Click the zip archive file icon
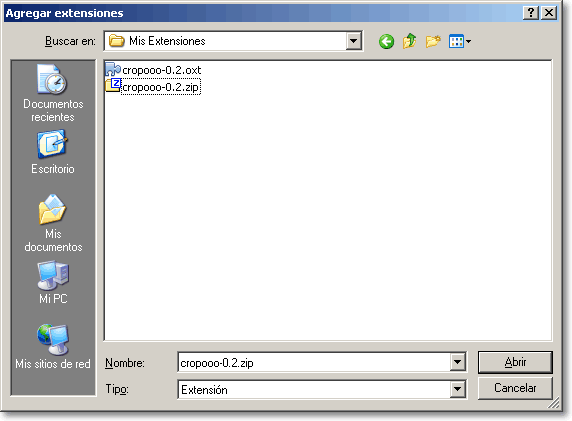 [x=113, y=85]
